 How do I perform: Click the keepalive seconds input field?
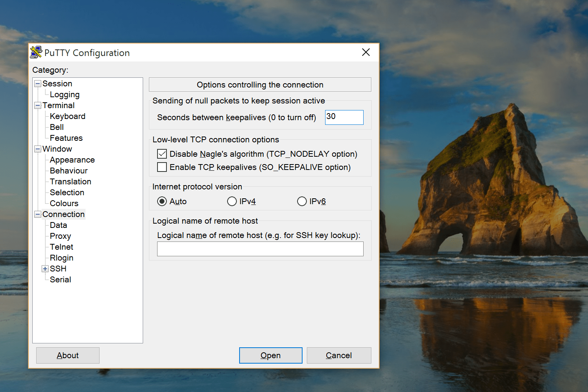click(x=344, y=117)
